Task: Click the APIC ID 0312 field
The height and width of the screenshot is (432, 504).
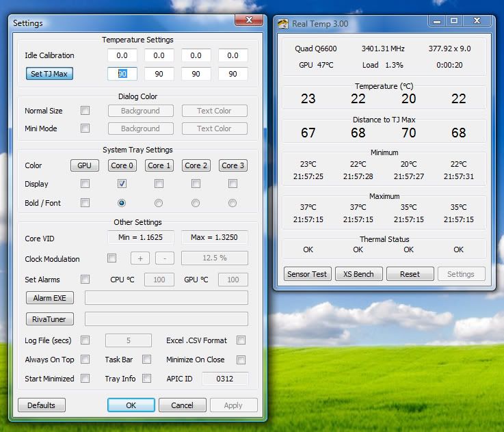Action: 225,379
